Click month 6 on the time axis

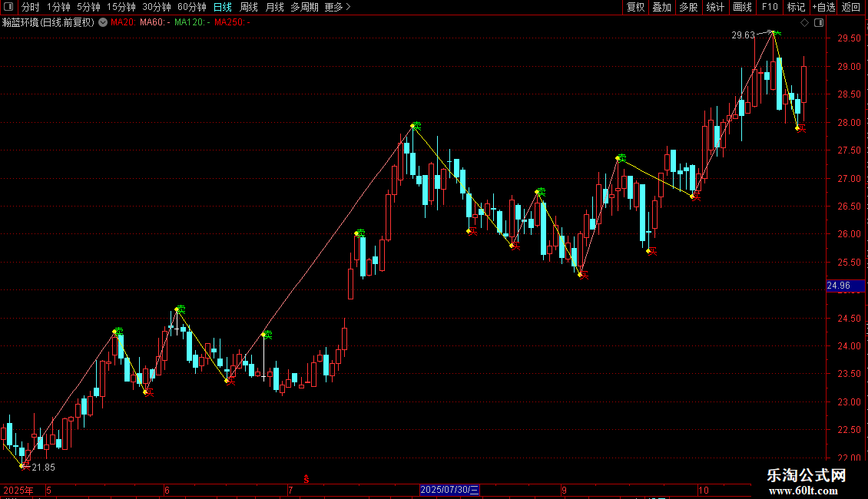coord(167,490)
